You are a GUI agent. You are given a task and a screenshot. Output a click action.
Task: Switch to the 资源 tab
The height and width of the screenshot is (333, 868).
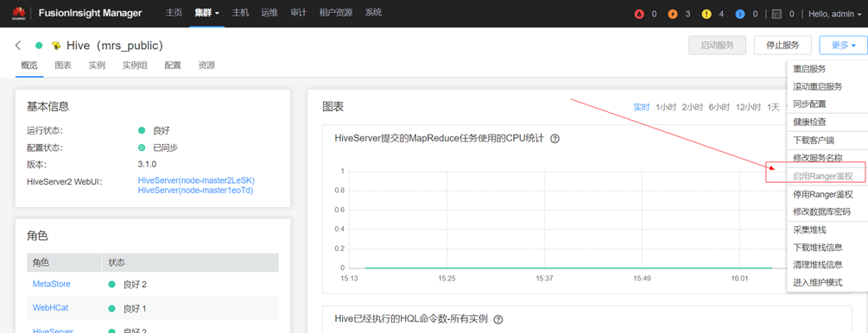206,66
